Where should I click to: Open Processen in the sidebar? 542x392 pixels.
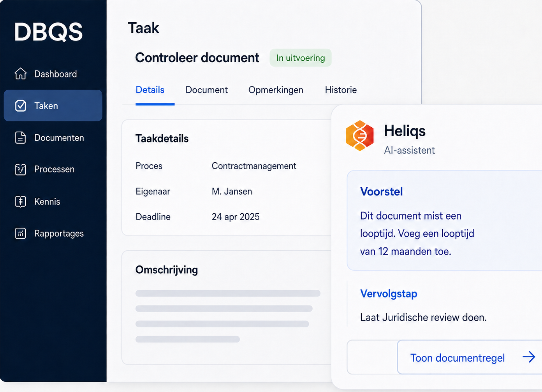tap(53, 169)
